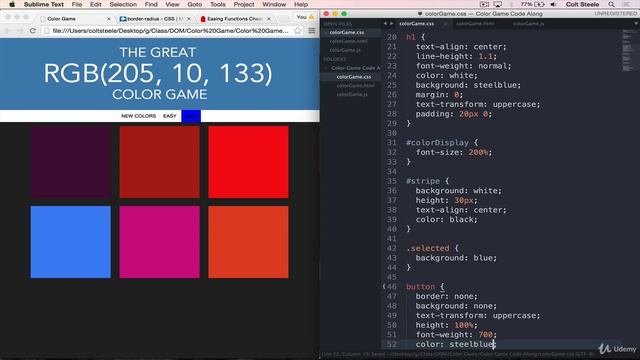Collapse the Color Game Code Along folder
The width and height of the screenshot is (640, 360).
tap(326, 68)
